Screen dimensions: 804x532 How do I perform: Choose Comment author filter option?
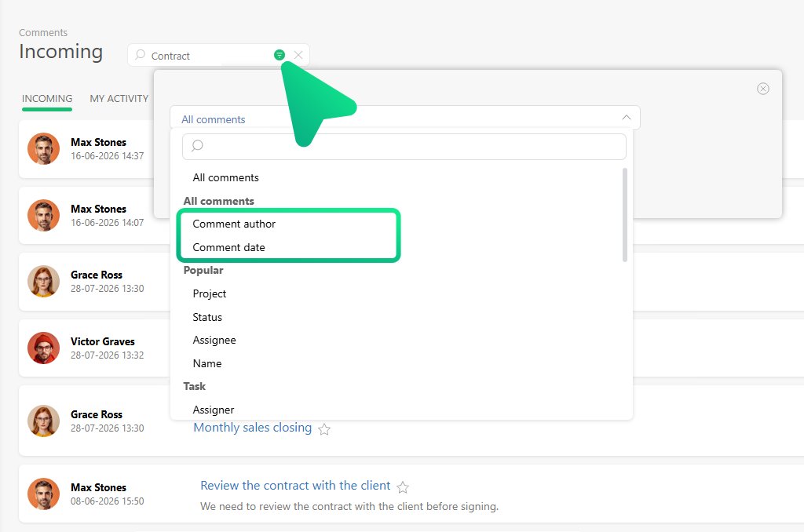click(234, 224)
